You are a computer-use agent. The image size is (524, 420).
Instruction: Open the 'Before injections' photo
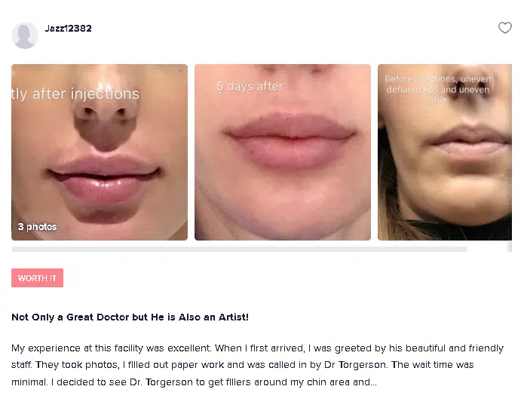pos(445,152)
